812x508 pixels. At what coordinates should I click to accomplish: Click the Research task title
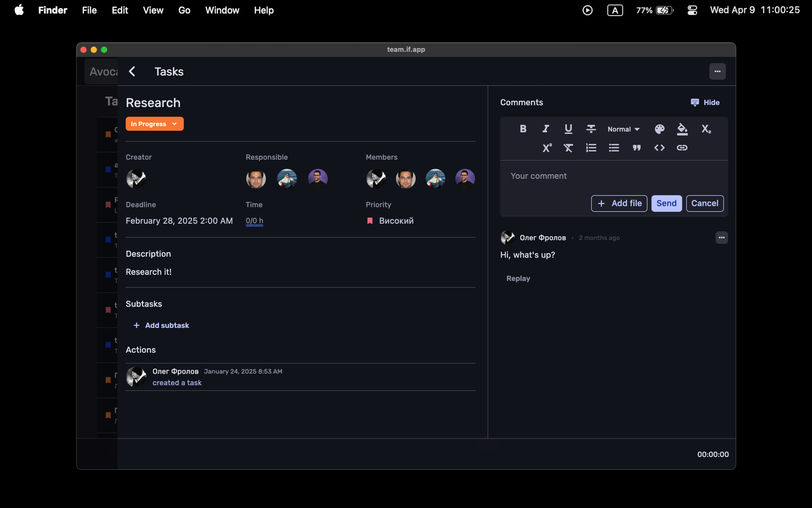pyautogui.click(x=153, y=103)
